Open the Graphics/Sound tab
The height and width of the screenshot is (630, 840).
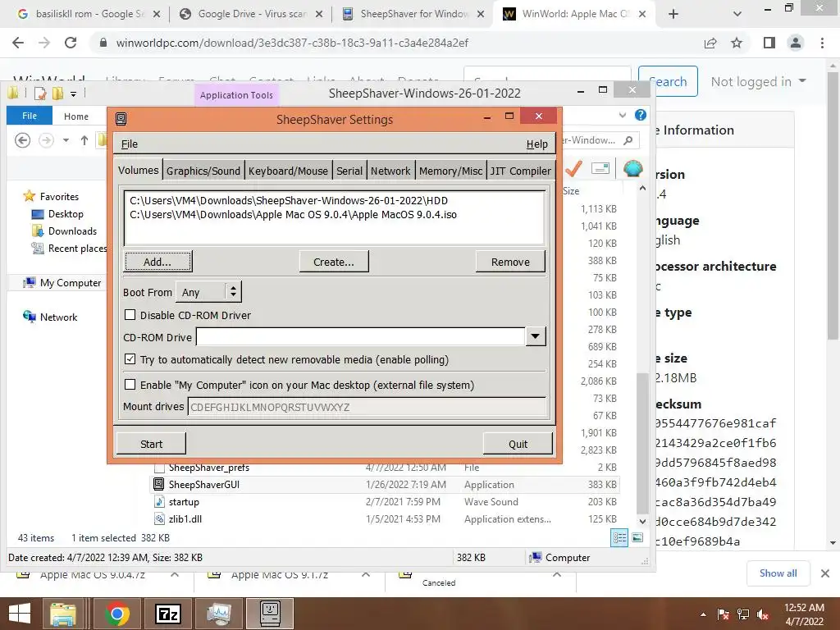(x=203, y=171)
